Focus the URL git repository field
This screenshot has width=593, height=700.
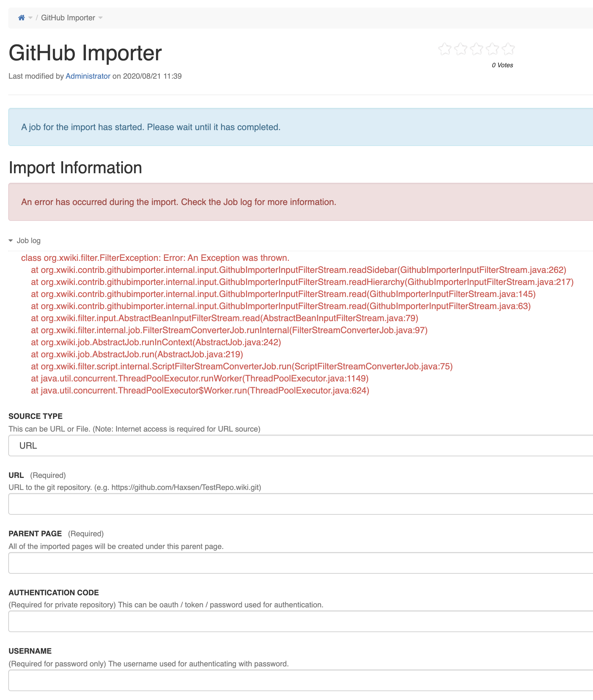[301, 504]
